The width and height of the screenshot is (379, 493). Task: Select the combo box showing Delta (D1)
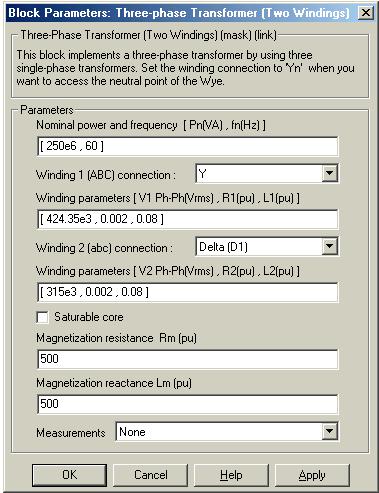point(267,246)
